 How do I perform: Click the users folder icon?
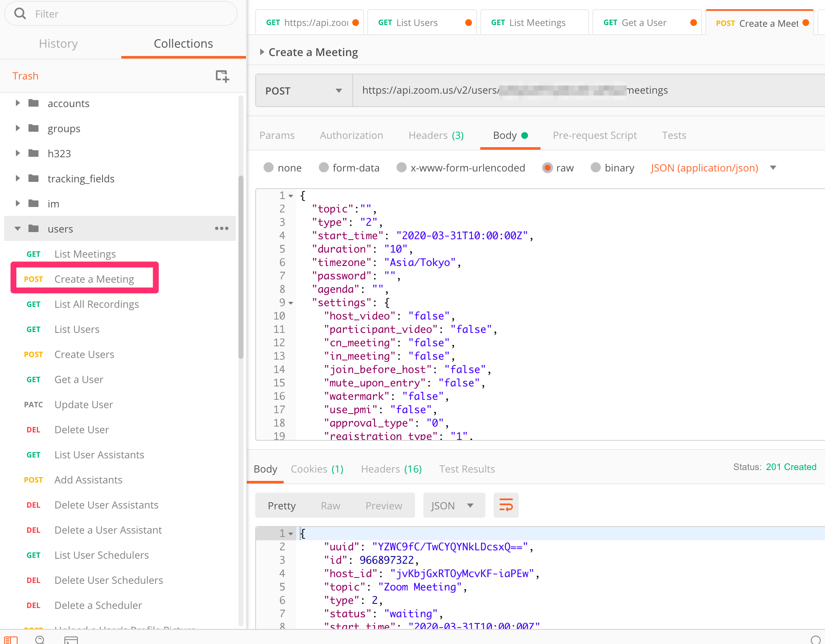click(x=33, y=228)
